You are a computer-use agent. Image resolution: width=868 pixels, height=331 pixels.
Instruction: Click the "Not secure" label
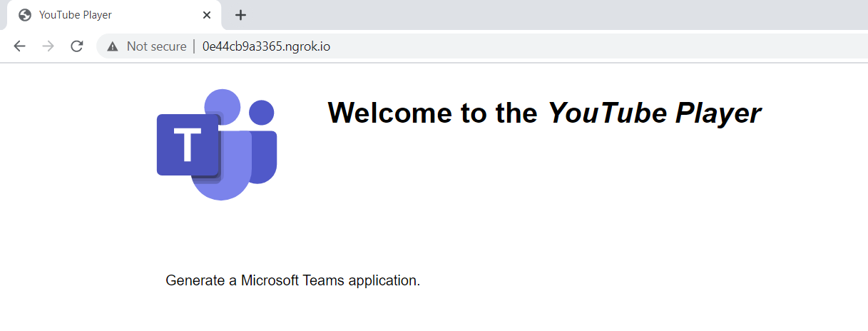tap(156, 47)
